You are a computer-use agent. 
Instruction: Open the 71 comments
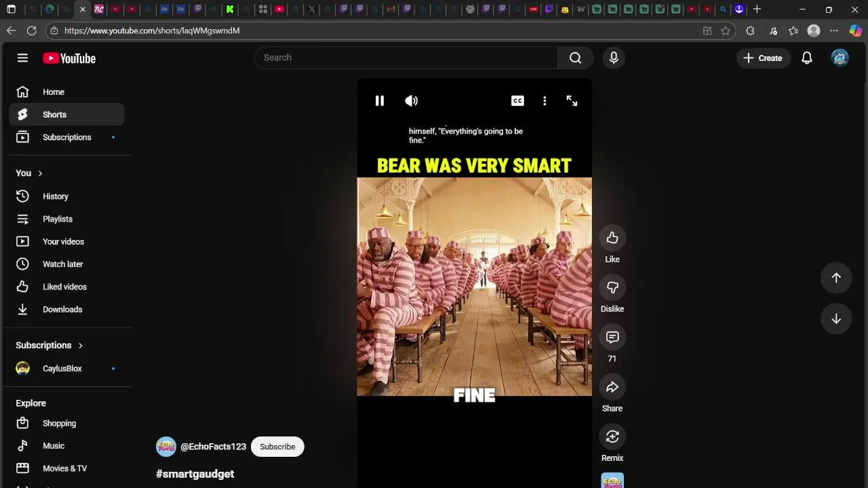coord(612,338)
